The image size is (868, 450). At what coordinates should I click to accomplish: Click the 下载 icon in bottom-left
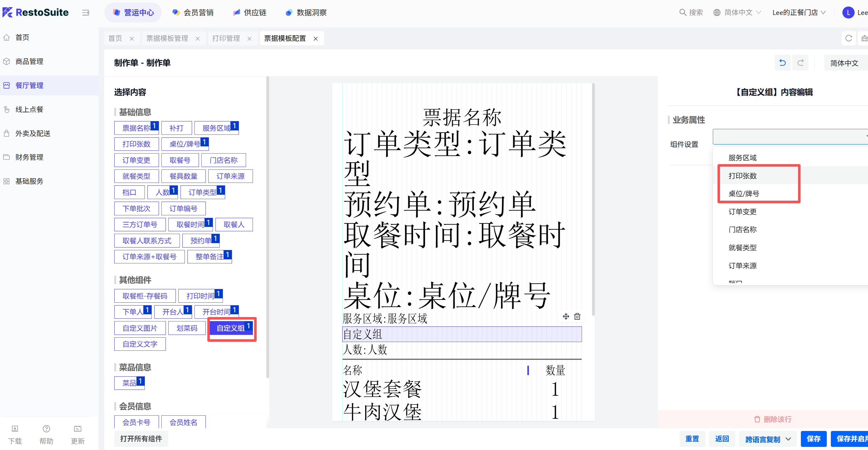point(15,429)
